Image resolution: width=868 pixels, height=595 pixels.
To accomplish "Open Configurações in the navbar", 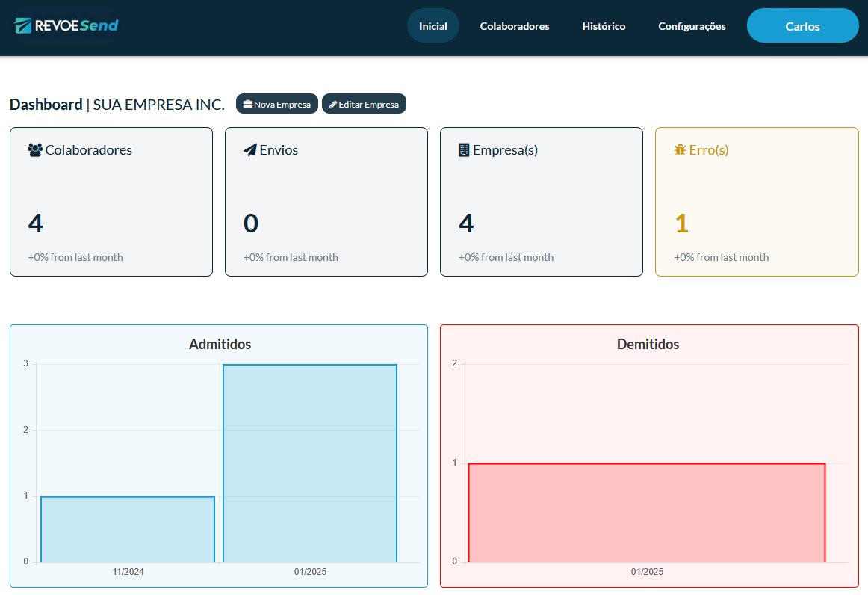I will (692, 26).
